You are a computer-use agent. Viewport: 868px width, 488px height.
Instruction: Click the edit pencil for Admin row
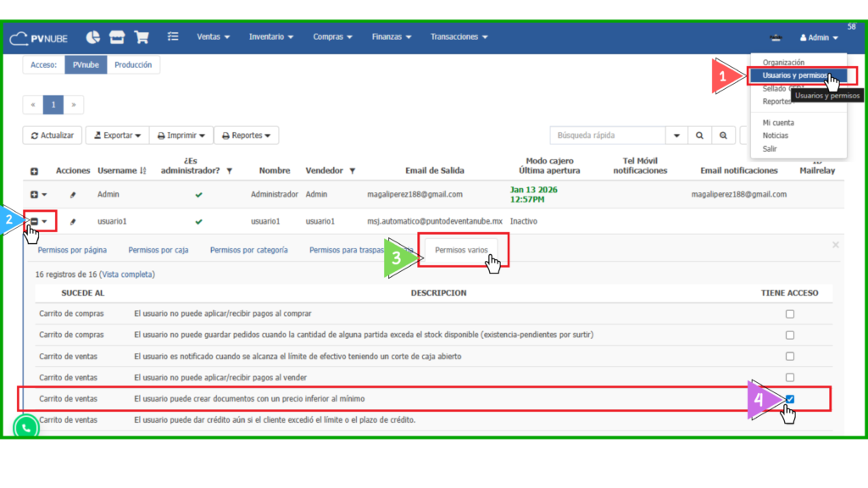click(x=73, y=195)
